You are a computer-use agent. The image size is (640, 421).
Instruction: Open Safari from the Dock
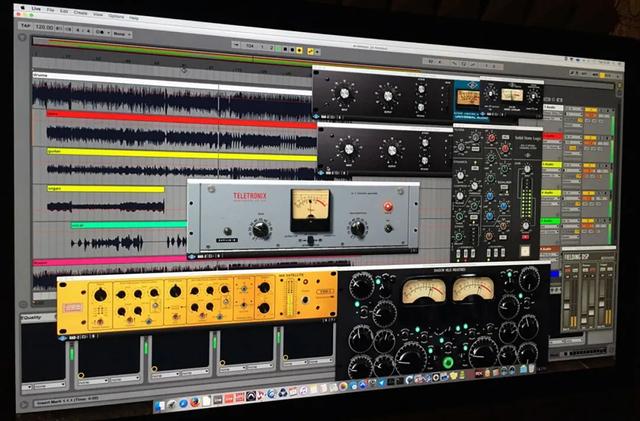[x=184, y=403]
